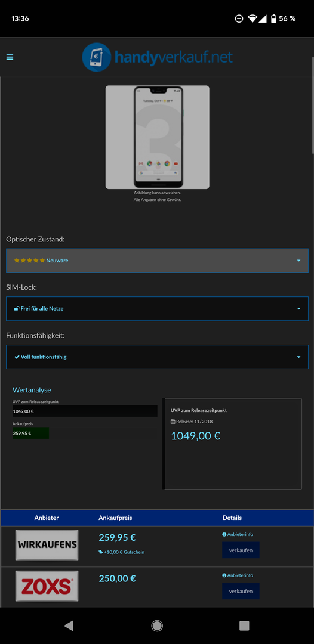The image size is (314, 644).
Task: Expand the SIM-Lock Frei für alle Netze dropdown
Action: pyautogui.click(x=157, y=308)
